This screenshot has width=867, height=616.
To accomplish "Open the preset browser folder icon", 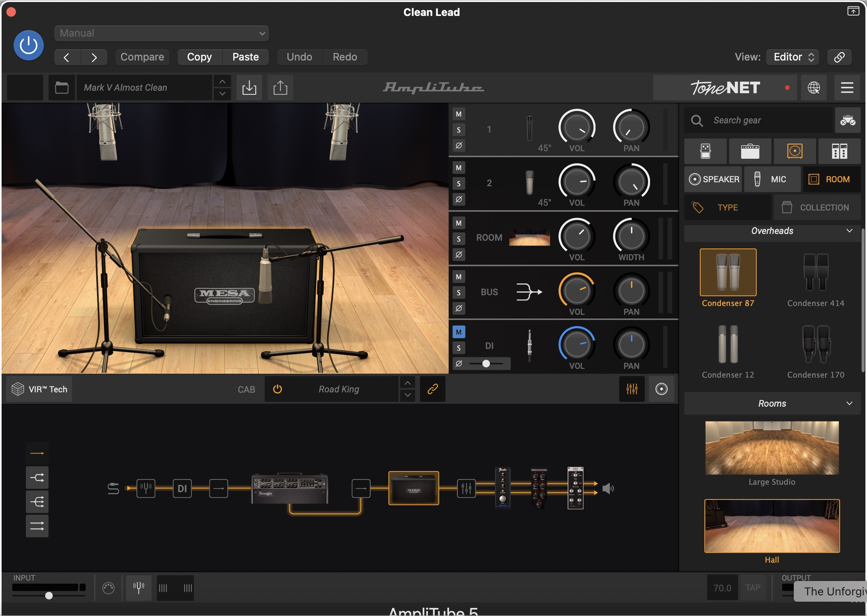I will pyautogui.click(x=62, y=88).
